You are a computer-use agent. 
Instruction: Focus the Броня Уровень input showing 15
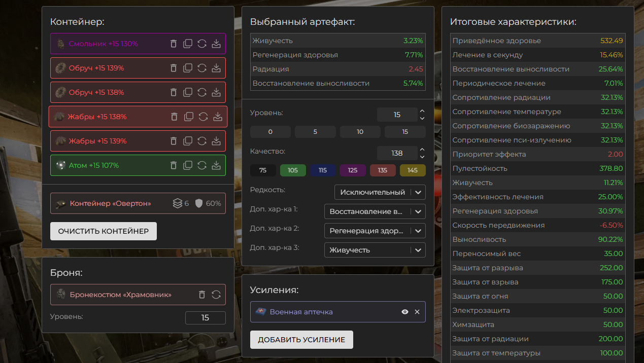(x=206, y=318)
